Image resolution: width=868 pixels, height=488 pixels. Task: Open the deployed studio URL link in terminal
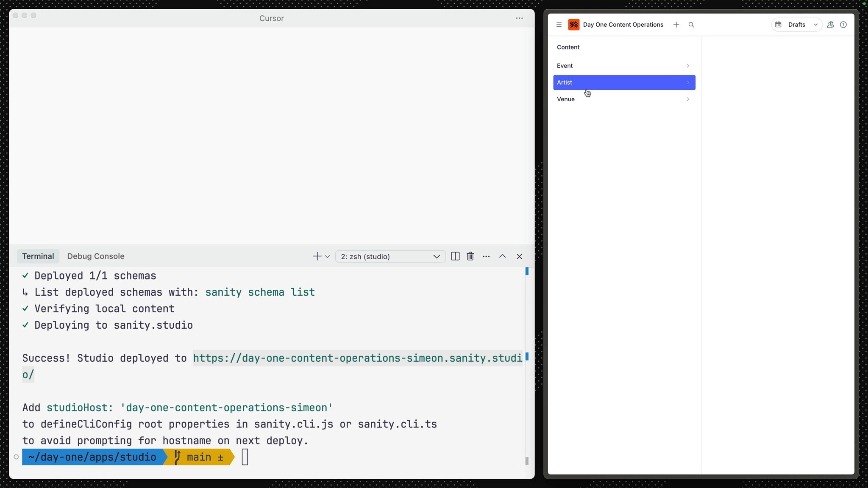point(358,358)
